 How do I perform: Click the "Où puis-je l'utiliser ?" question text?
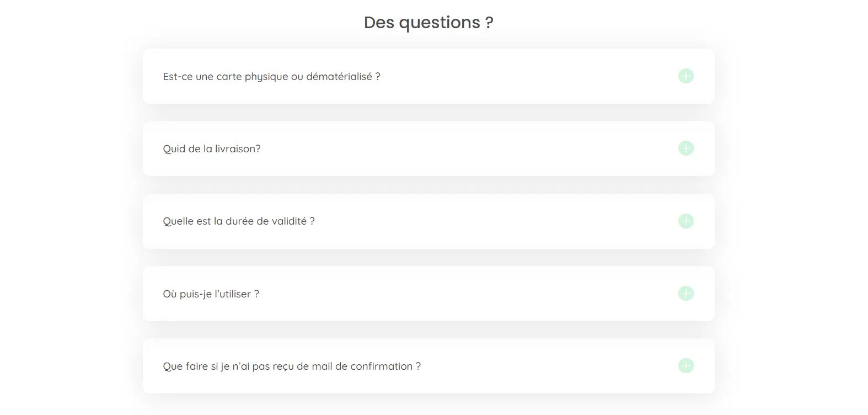(x=211, y=294)
